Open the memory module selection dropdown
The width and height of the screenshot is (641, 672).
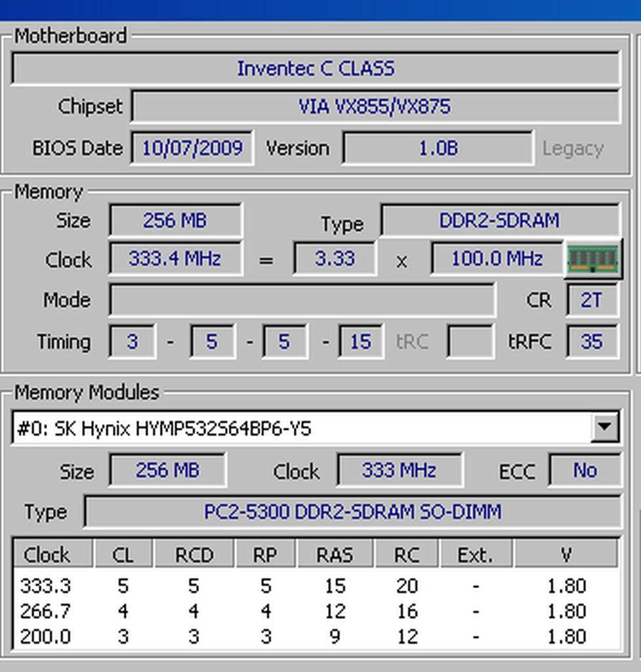point(605,427)
